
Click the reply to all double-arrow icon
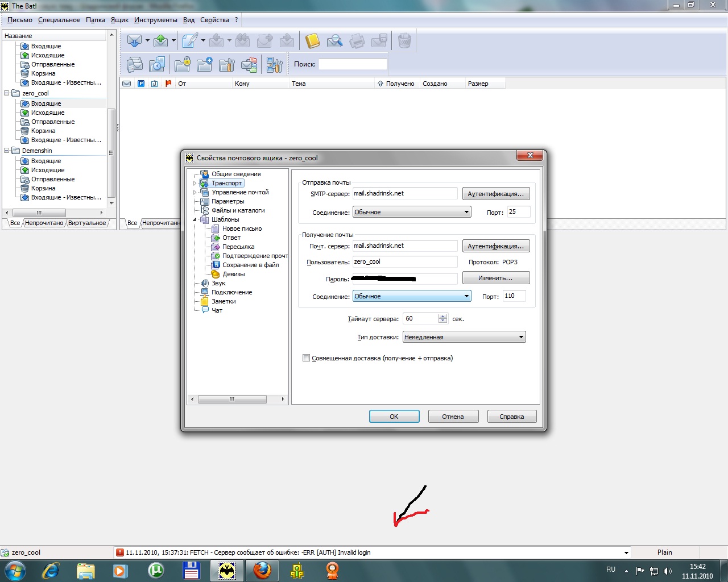pyautogui.click(x=243, y=41)
